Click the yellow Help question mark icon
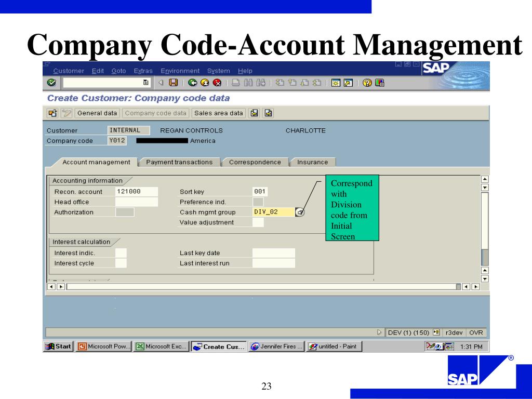 click(367, 83)
